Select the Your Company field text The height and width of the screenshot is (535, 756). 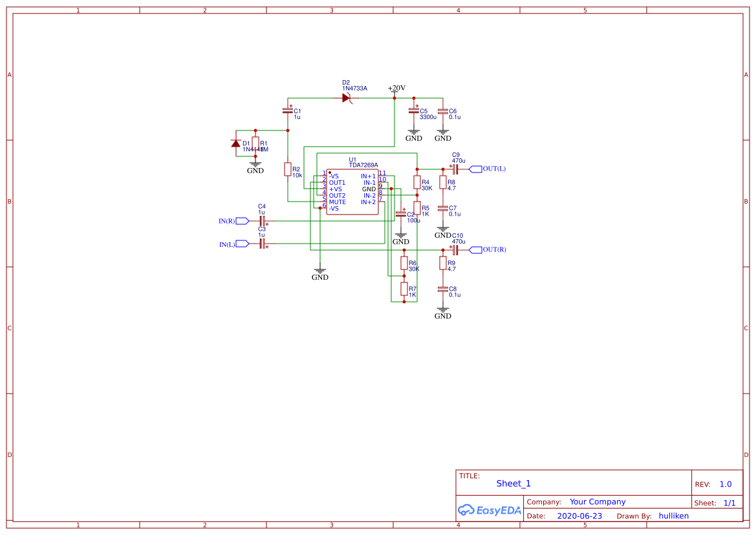[598, 501]
